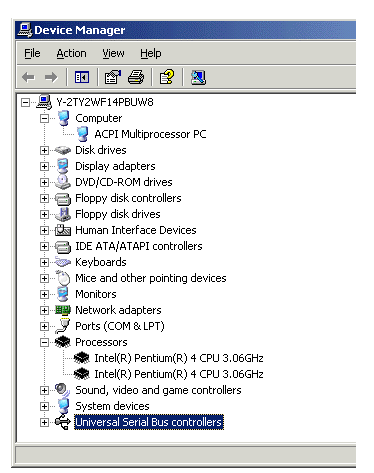374x473 pixels.
Task: Collapse the Processors node
Action: click(x=44, y=342)
